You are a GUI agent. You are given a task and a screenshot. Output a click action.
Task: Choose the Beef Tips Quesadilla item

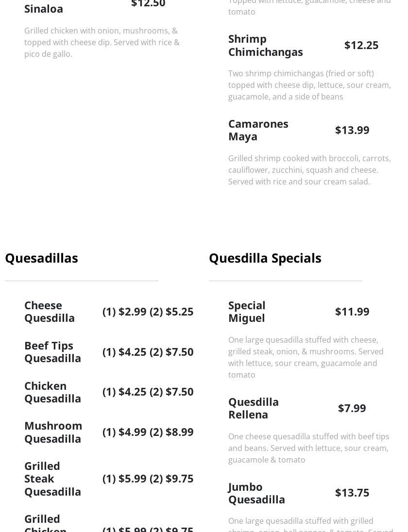[52, 352]
